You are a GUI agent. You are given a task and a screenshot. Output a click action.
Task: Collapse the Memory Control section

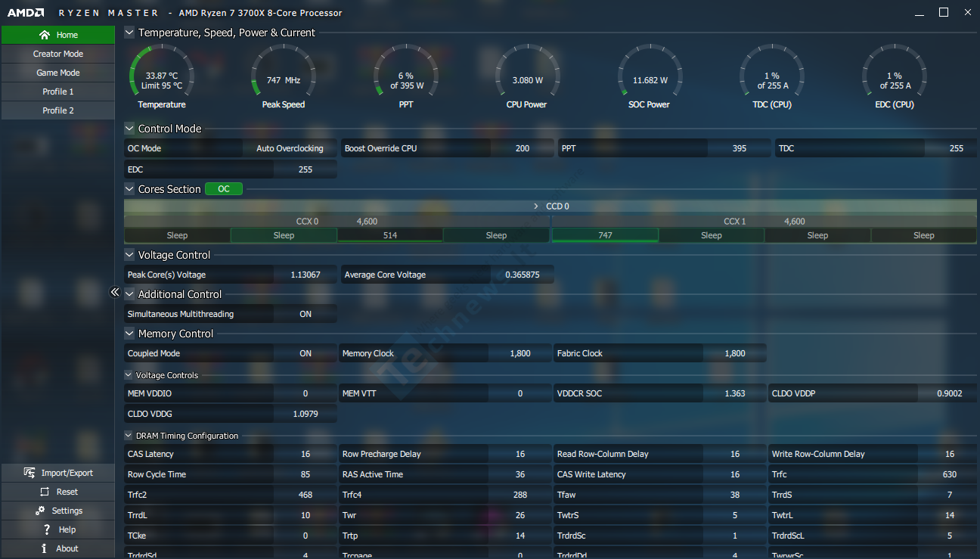(x=129, y=334)
